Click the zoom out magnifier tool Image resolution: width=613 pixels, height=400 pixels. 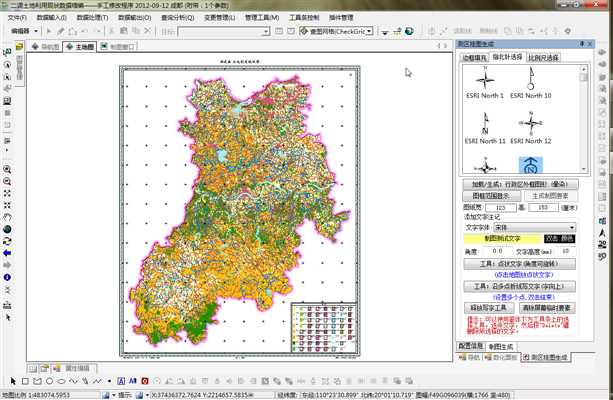coord(7,181)
